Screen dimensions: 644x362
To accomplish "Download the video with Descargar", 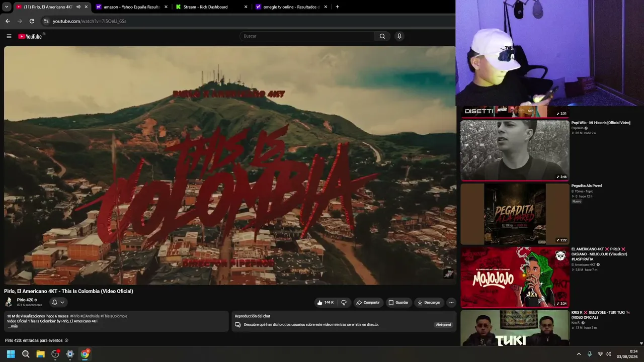I will 429,303.
